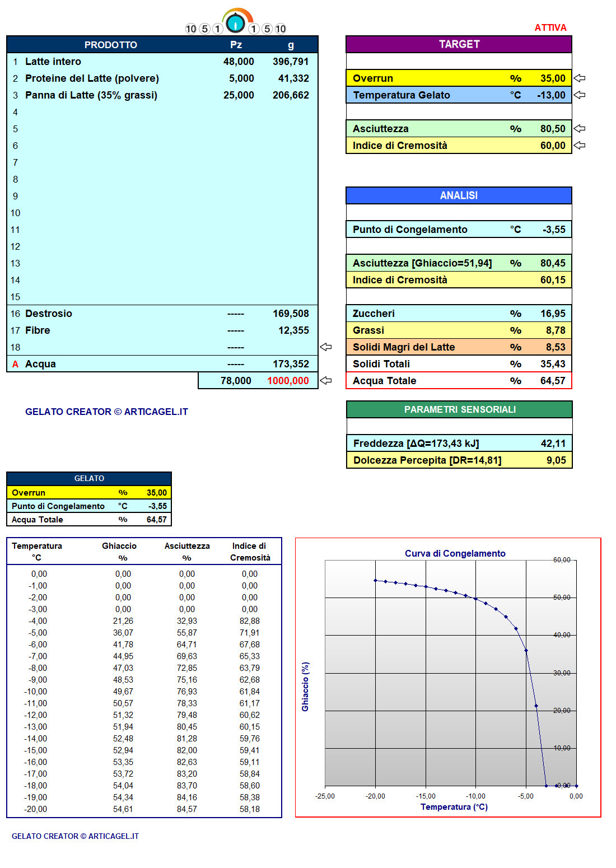This screenshot has height=868, width=616.
Task: Click the arrow icon beside Temperatura Gelato target
Action: tap(580, 95)
